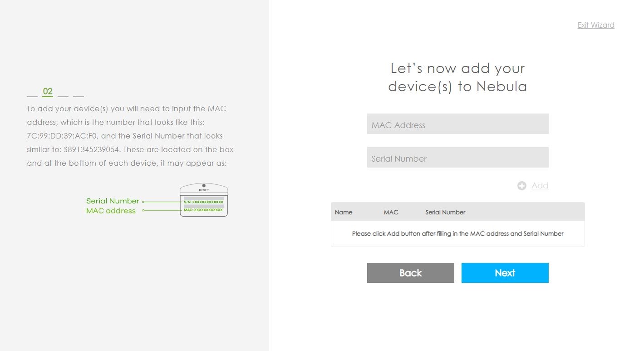Click the example MAC 7C:99:DD:39:AC:F0 text

coord(61,136)
